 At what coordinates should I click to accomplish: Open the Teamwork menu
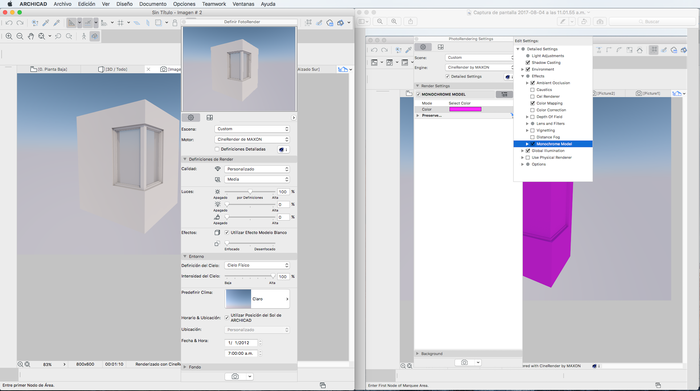[x=214, y=4]
